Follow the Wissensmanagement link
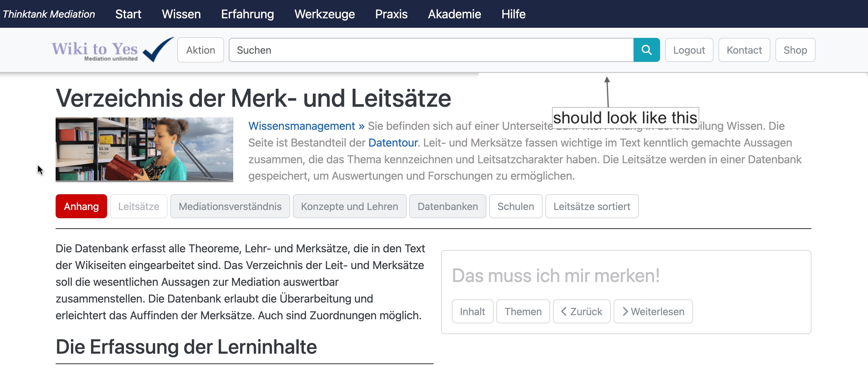This screenshot has width=868, height=378. [301, 126]
